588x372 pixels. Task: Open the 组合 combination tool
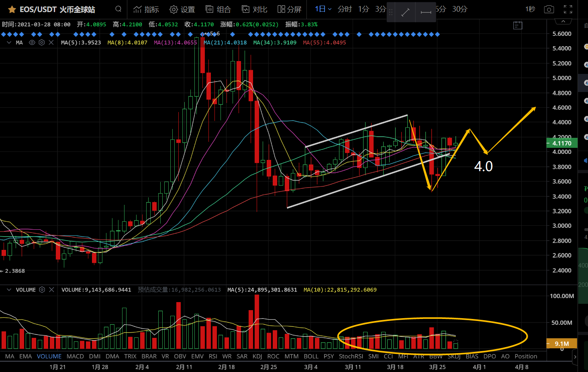pos(218,9)
